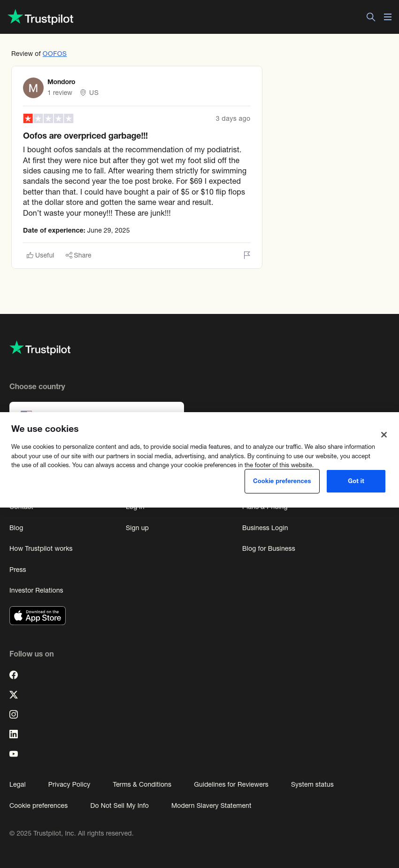
Task: Click the Download on the App Store badge
Action: [x=38, y=616]
